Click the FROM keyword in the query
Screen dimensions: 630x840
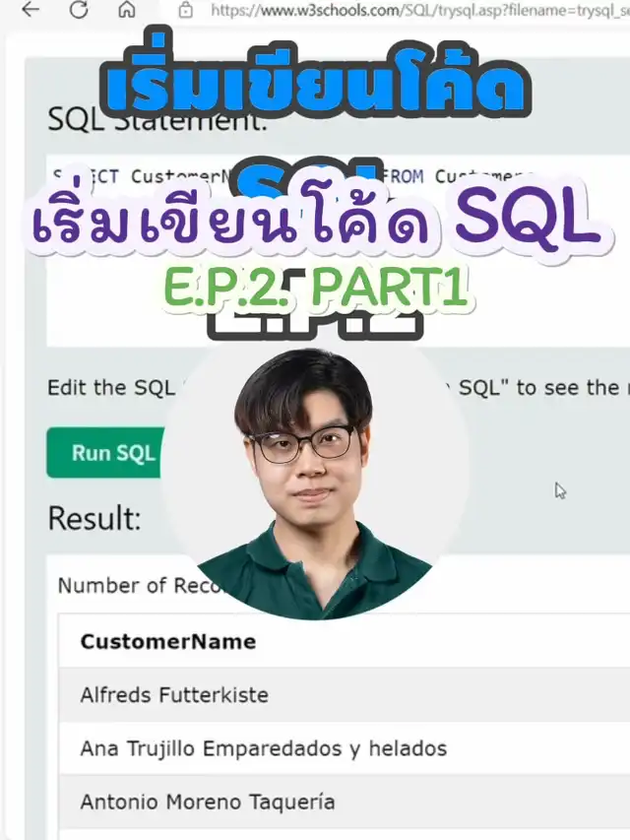(403, 176)
